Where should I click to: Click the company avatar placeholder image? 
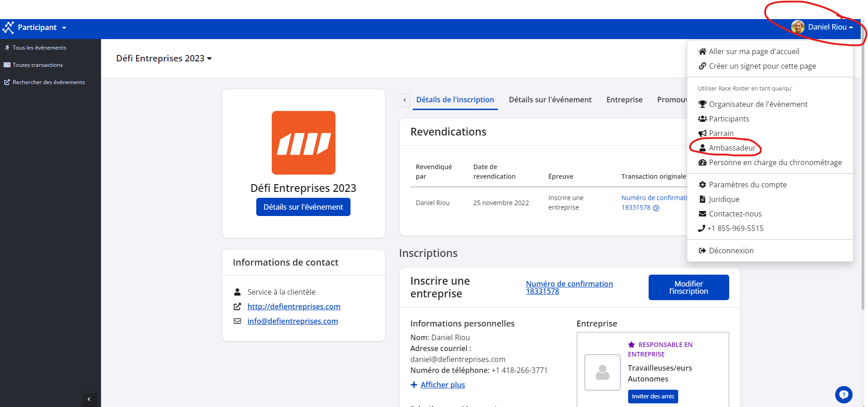pos(603,372)
